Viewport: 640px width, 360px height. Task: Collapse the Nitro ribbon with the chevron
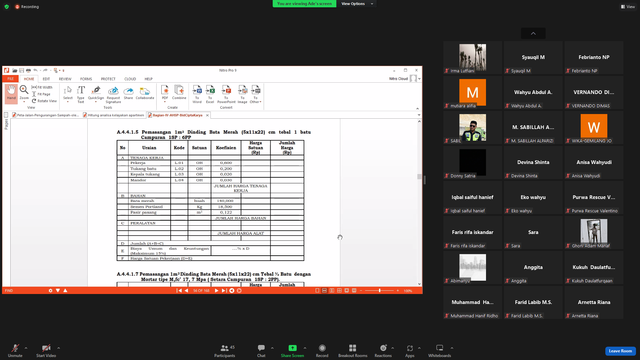pyautogui.click(x=417, y=109)
